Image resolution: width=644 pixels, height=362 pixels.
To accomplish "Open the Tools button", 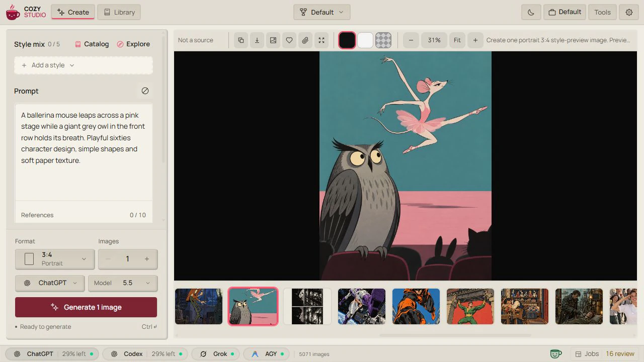I will pos(602,12).
